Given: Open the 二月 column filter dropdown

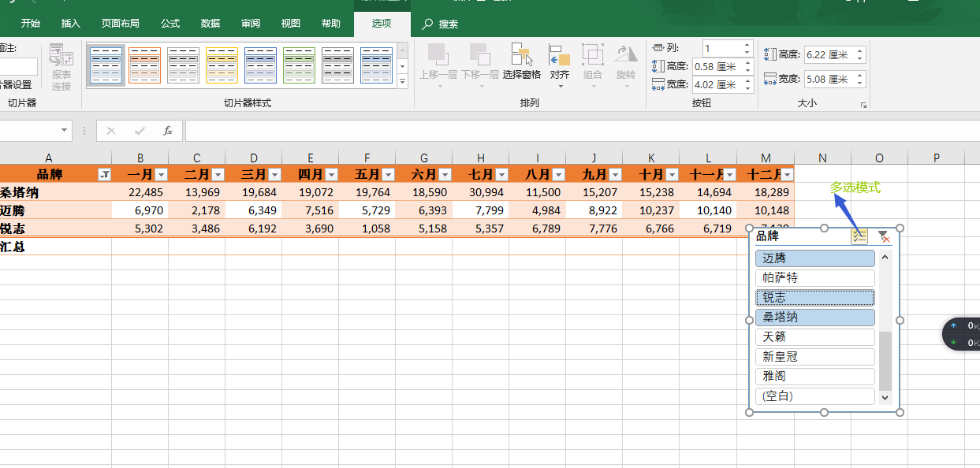Looking at the screenshot, I should (x=218, y=174).
